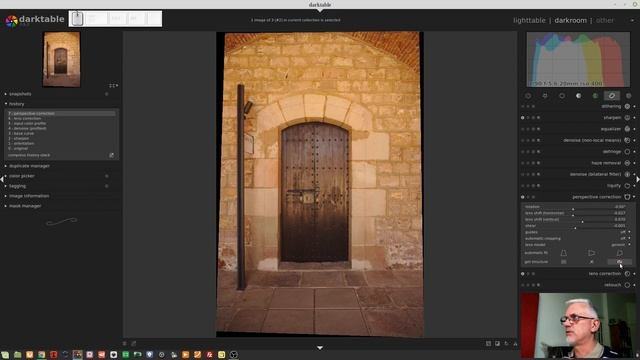Image resolution: width=640 pixels, height=360 pixels.
Task: Open the other views menu
Action: [605, 20]
